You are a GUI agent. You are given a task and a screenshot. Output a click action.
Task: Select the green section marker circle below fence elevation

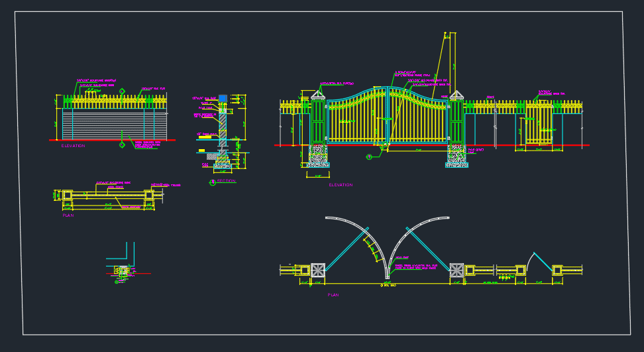(x=122, y=145)
